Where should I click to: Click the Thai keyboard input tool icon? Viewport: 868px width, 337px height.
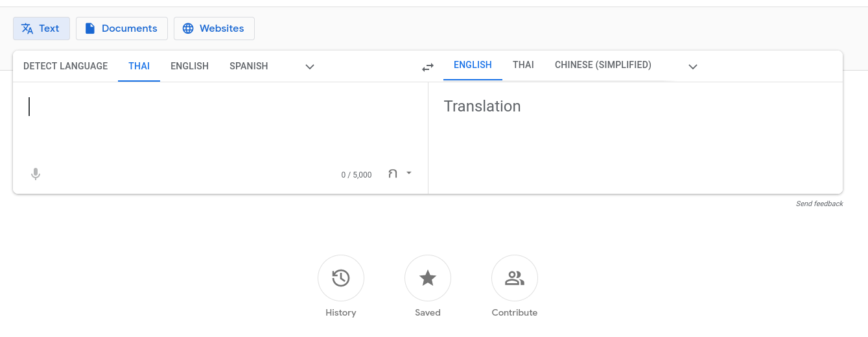point(393,174)
